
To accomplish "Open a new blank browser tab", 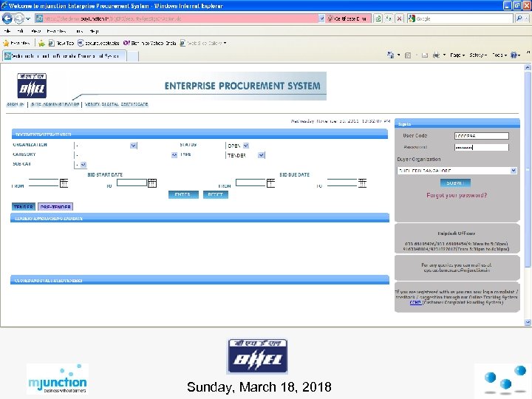I will [x=133, y=56].
